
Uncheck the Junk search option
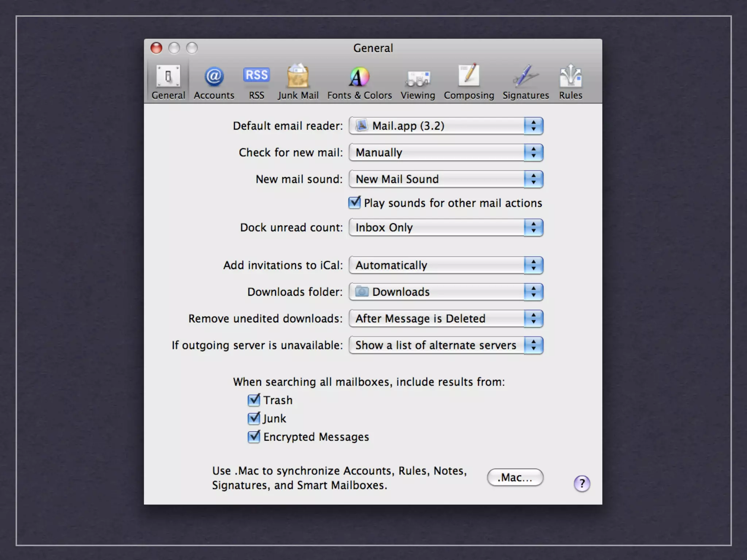(254, 418)
